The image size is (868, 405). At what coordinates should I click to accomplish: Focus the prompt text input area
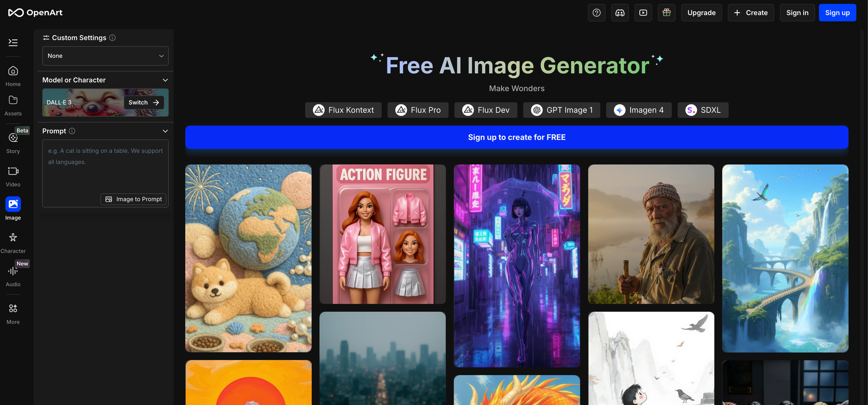105,167
